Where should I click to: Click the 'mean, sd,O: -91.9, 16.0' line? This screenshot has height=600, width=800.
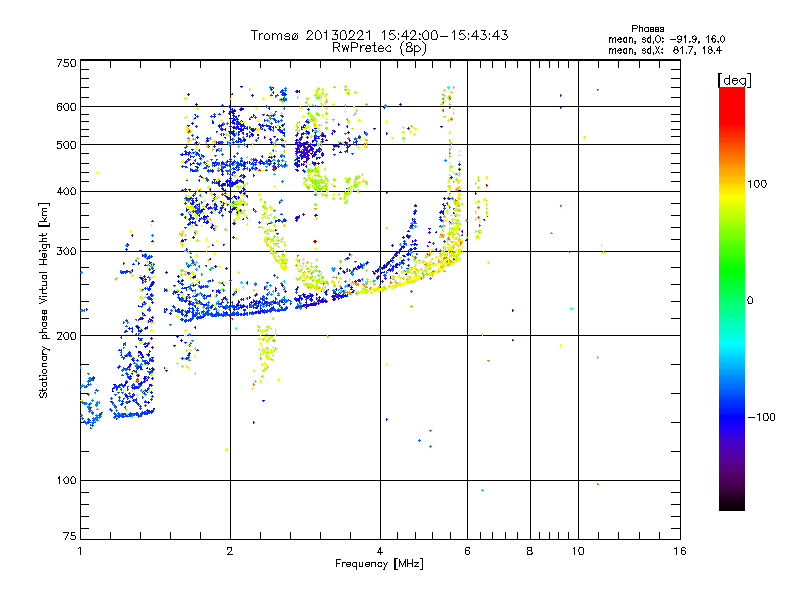(666, 39)
